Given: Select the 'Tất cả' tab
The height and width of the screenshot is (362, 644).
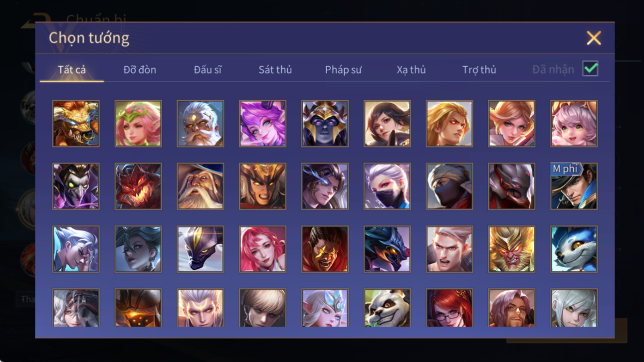Looking at the screenshot, I should [x=72, y=70].
